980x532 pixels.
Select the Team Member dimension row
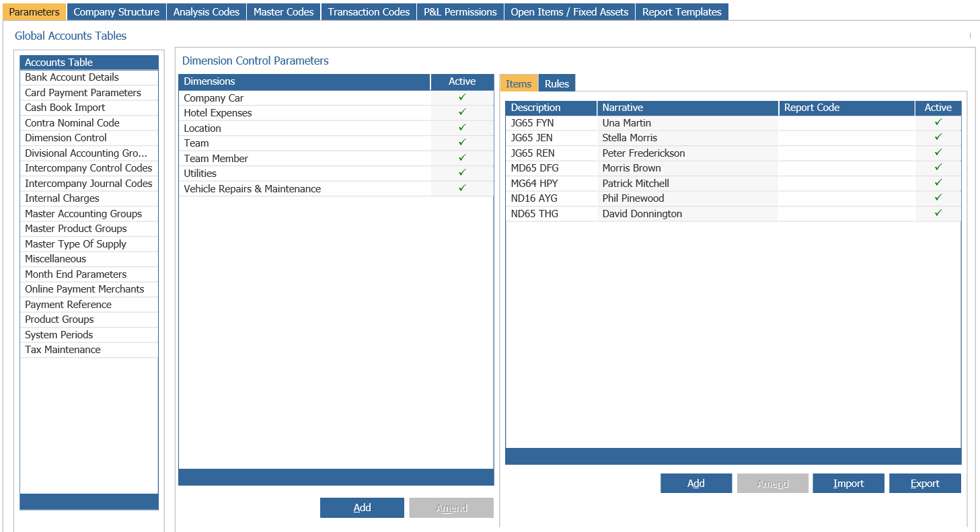(216, 158)
